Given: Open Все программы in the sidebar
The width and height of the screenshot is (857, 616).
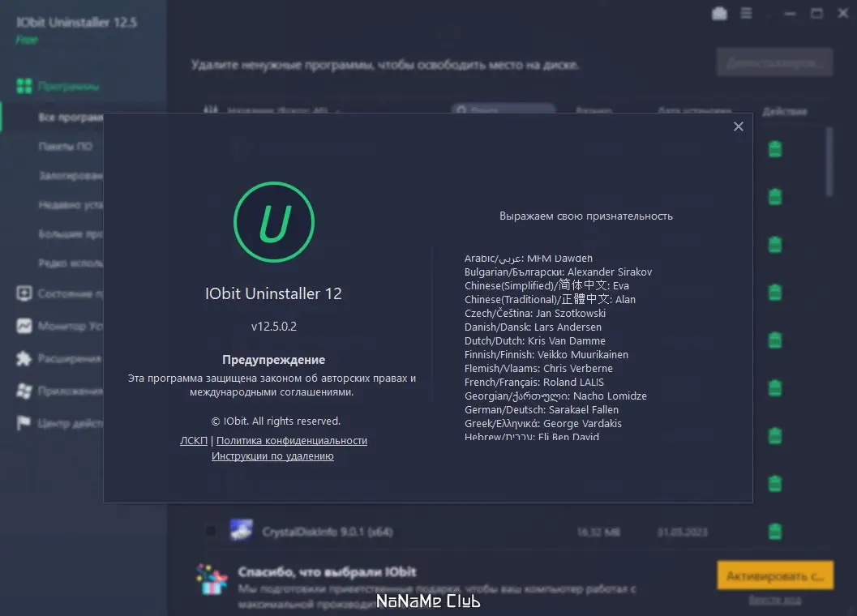Looking at the screenshot, I should click(71, 117).
